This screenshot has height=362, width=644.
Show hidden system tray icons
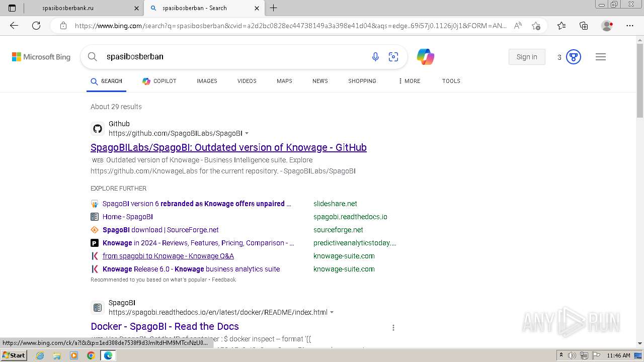(561, 355)
